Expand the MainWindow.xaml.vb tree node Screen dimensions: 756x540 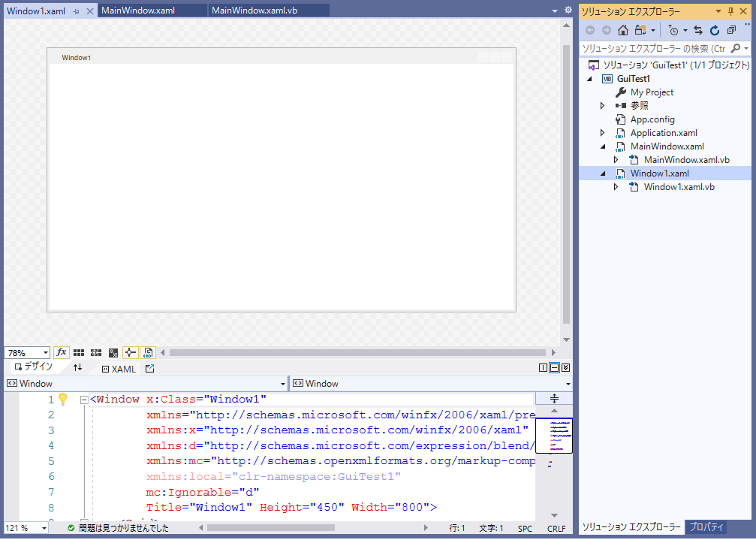pyautogui.click(x=616, y=159)
